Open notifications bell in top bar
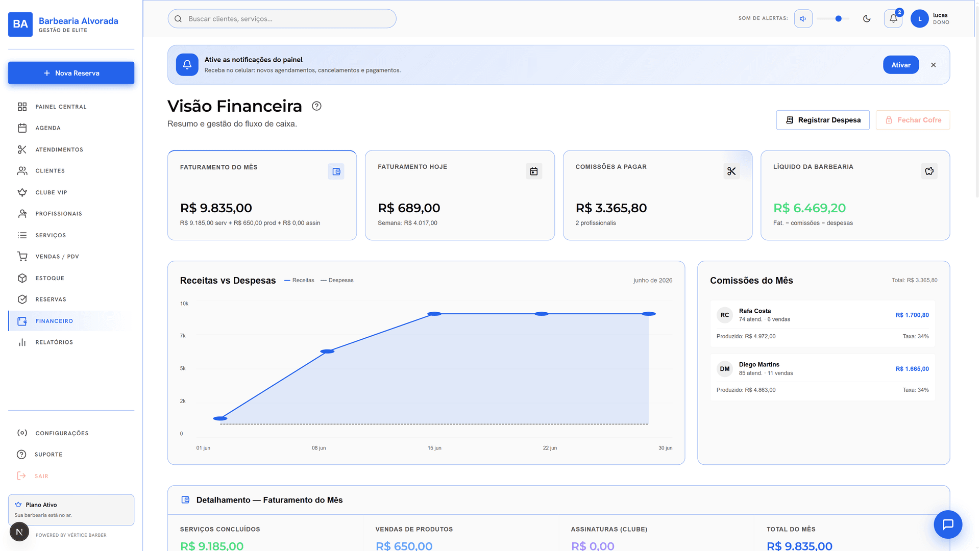The image size is (980, 551). (x=893, y=19)
